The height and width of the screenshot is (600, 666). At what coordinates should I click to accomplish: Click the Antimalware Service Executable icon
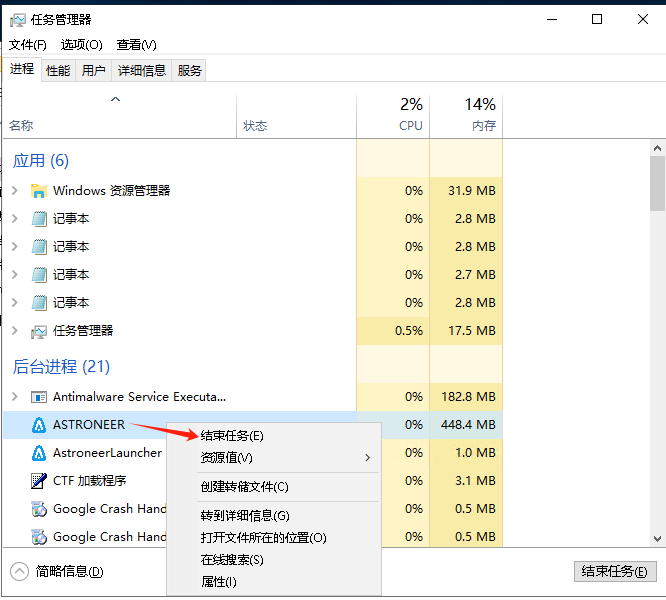(39, 397)
